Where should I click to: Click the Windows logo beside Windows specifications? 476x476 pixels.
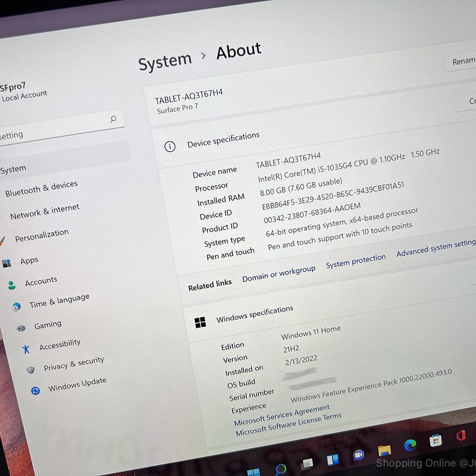tap(200, 323)
